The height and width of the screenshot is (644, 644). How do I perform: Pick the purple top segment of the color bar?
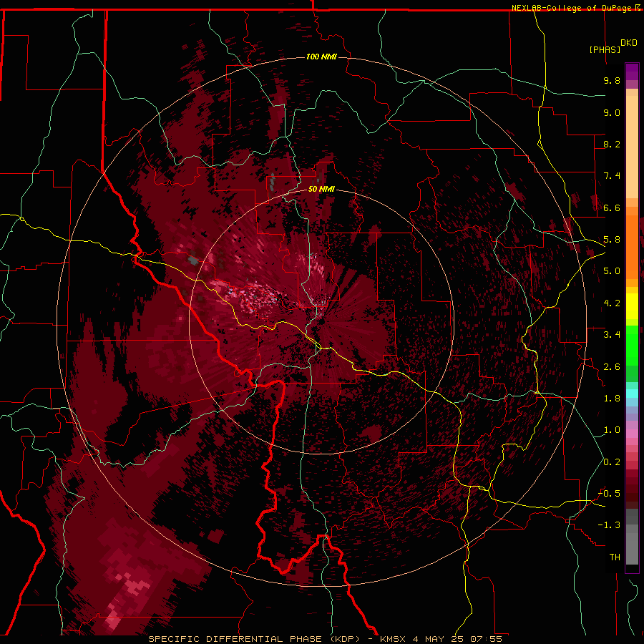[632, 72]
